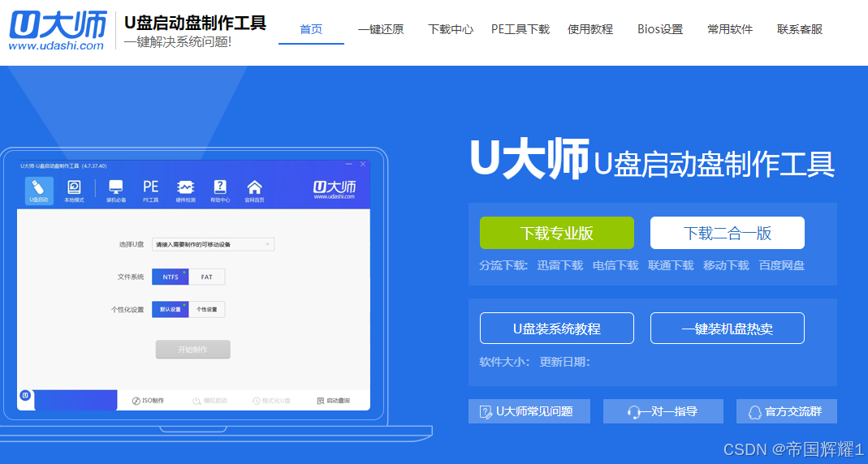This screenshot has width=868, height=464.
Task: Click the app title text with version 4.7.37.40
Action: pyautogui.click(x=63, y=166)
